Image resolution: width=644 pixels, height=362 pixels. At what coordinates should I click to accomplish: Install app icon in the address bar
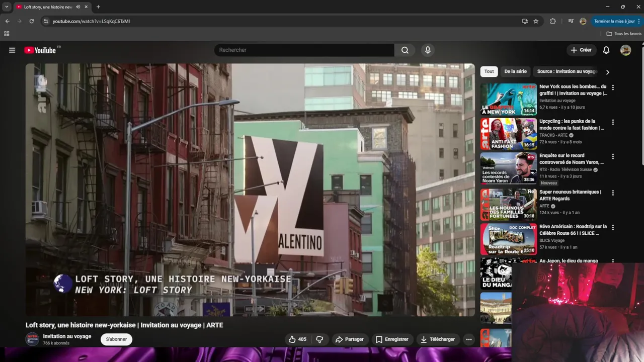[x=525, y=21]
